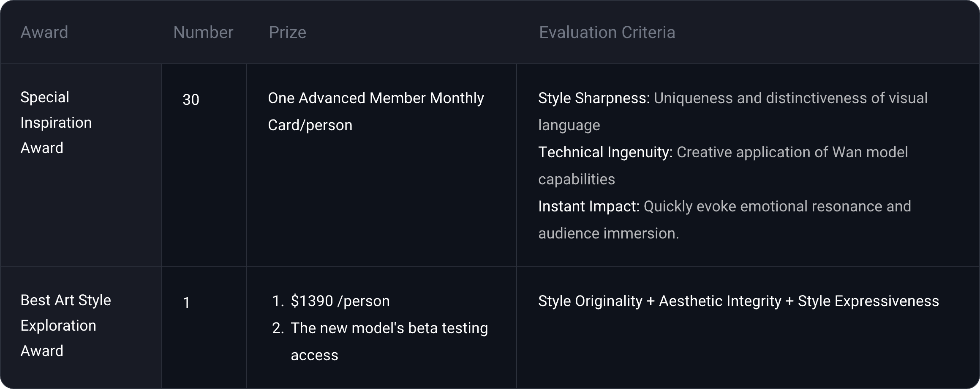Click the Award column header
Viewport: 980px width, 389px height.
point(44,33)
